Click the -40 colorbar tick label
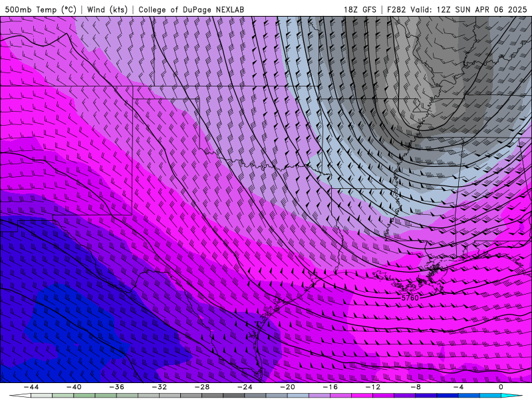The height and width of the screenshot is (399, 532). tap(74, 387)
